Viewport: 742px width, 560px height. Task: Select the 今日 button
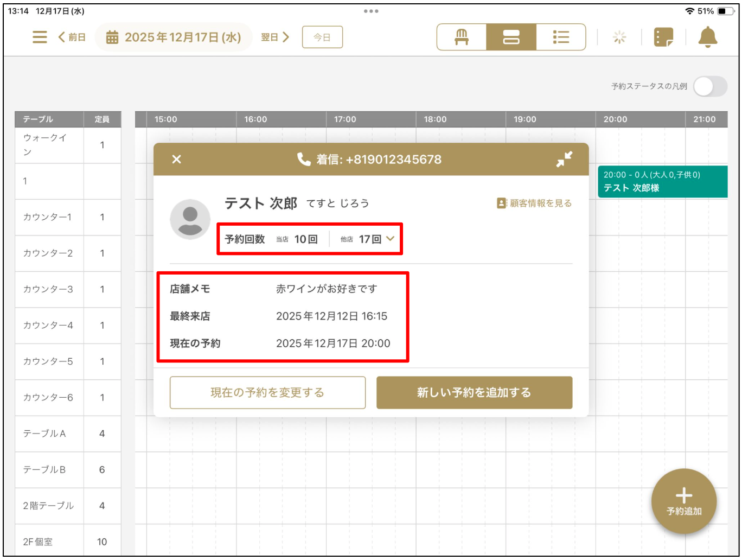323,37
